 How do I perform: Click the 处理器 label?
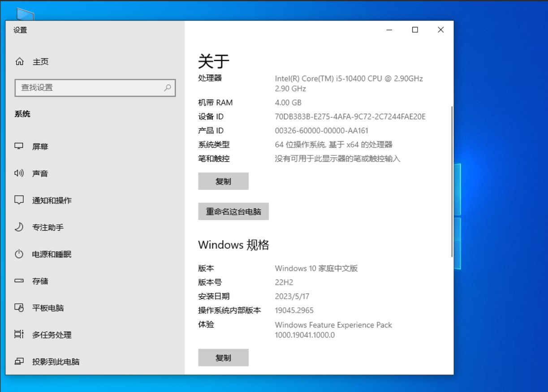tap(210, 78)
